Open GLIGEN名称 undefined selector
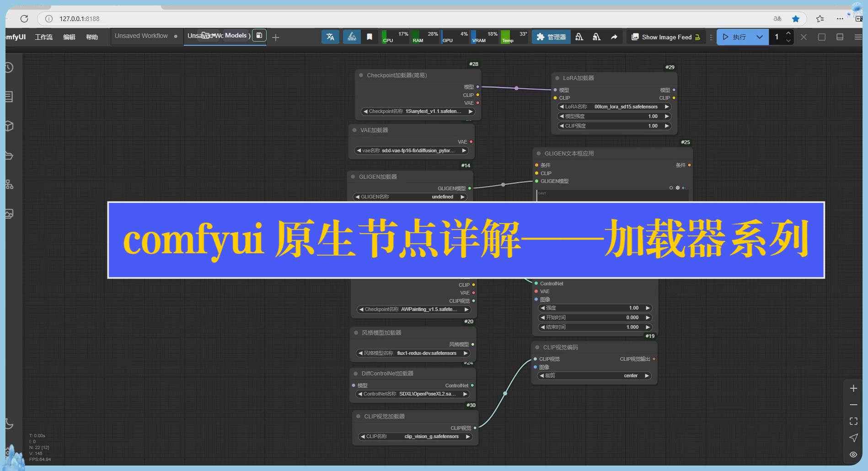Image resolution: width=868 pixels, height=471 pixels. (x=410, y=197)
